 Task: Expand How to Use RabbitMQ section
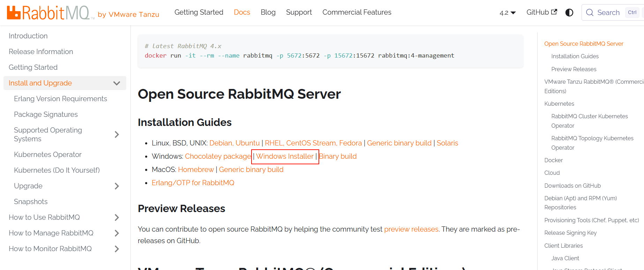(117, 217)
